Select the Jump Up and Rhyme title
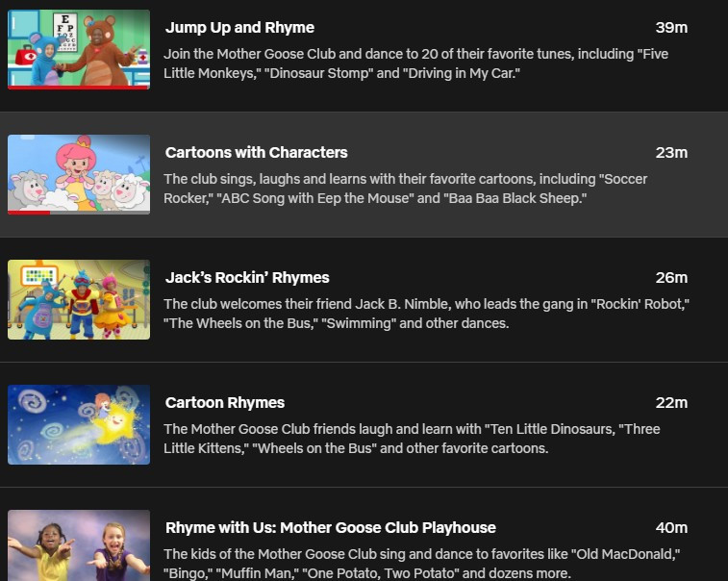 (x=239, y=27)
